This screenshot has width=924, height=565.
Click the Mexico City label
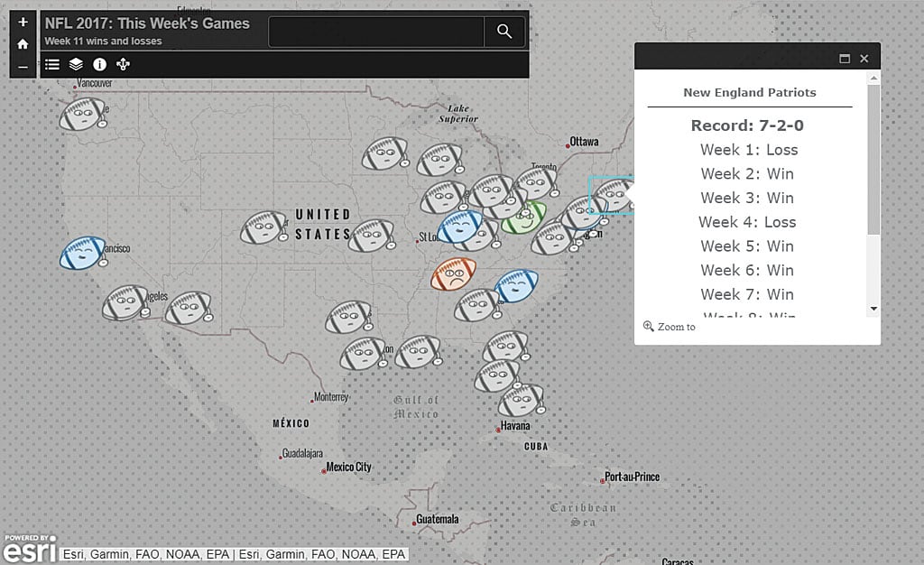349,468
